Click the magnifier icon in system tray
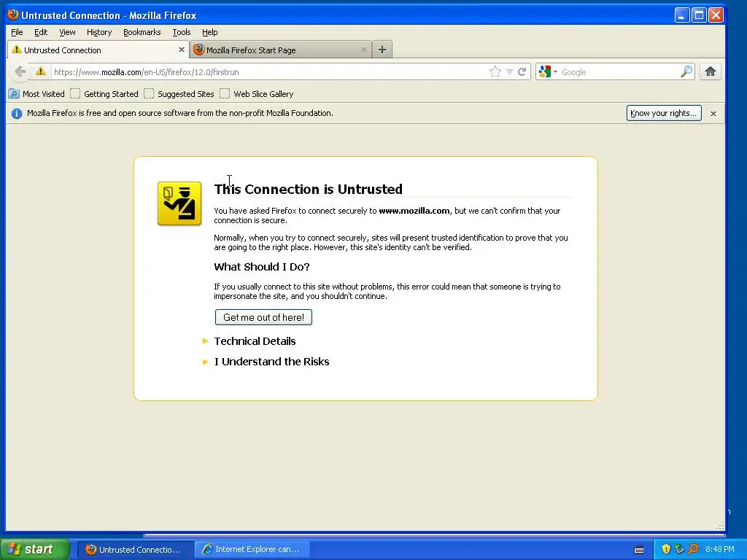This screenshot has height=560, width=747. pos(693,549)
